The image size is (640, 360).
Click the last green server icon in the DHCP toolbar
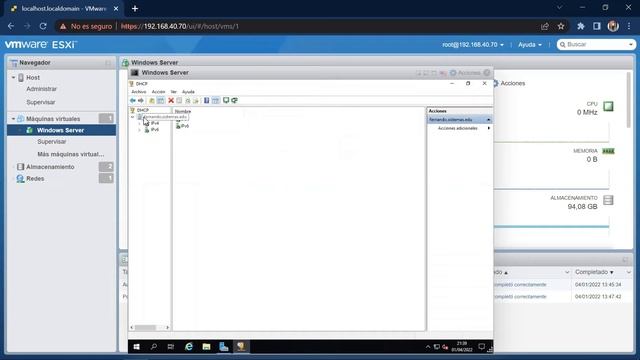pyautogui.click(x=234, y=100)
